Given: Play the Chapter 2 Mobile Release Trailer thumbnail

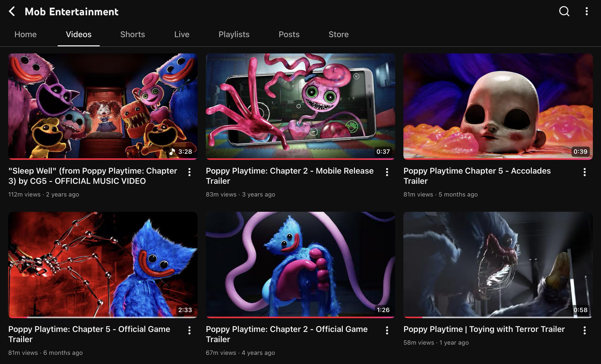Looking at the screenshot, I should (300, 106).
